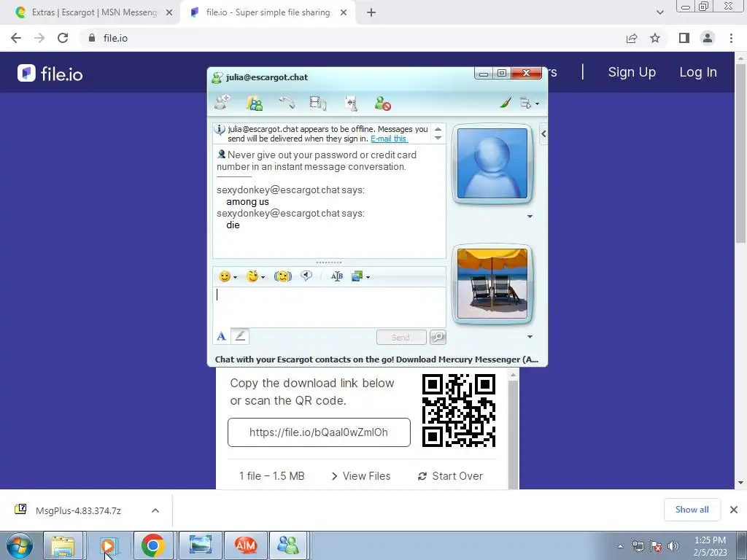Click the voice call phone icon in Messenger
Viewport: 747px width, 560px height.
point(287,103)
